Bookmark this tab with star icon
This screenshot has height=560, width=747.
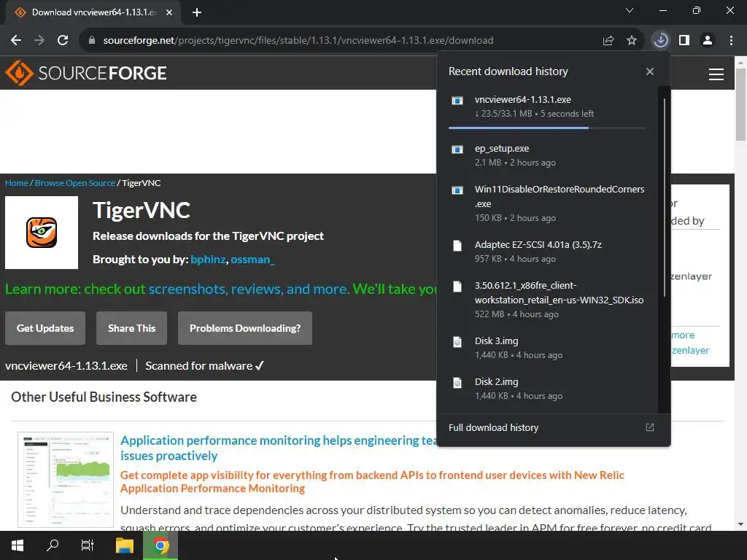click(x=631, y=41)
